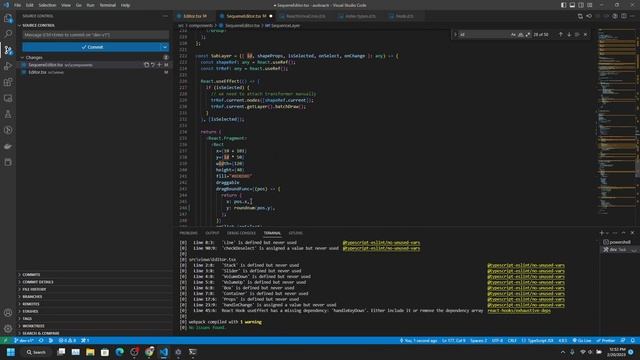Expand the STASHES section
The image size is (640, 360).
point(30,311)
